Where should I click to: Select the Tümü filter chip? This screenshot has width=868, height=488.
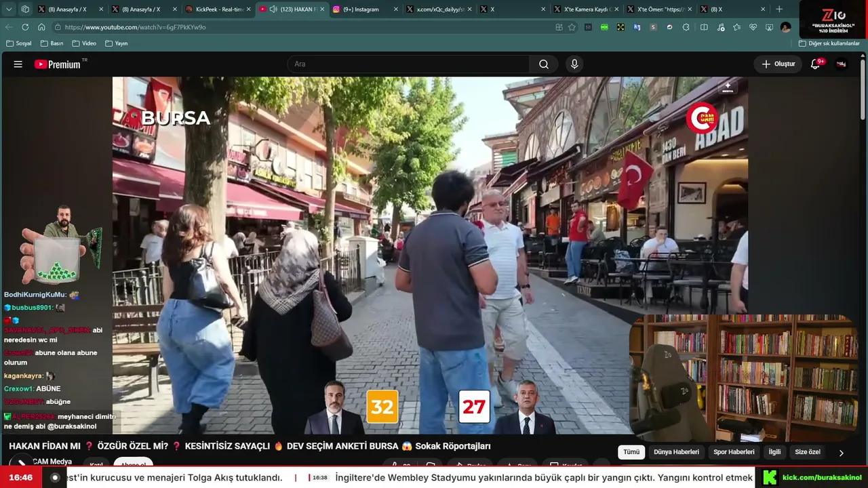[631, 452]
